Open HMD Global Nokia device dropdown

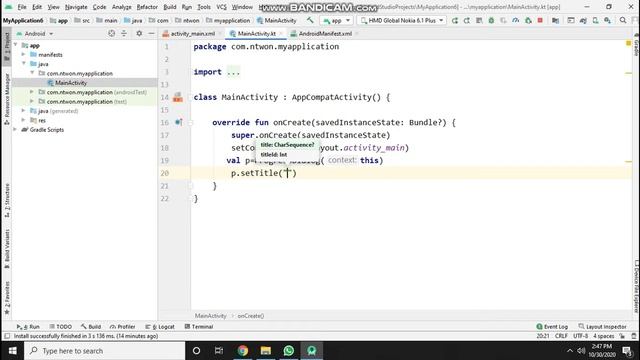[x=402, y=20]
